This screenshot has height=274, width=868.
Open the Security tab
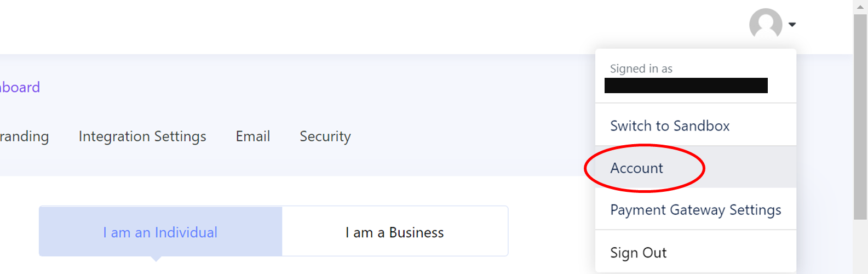point(325,136)
